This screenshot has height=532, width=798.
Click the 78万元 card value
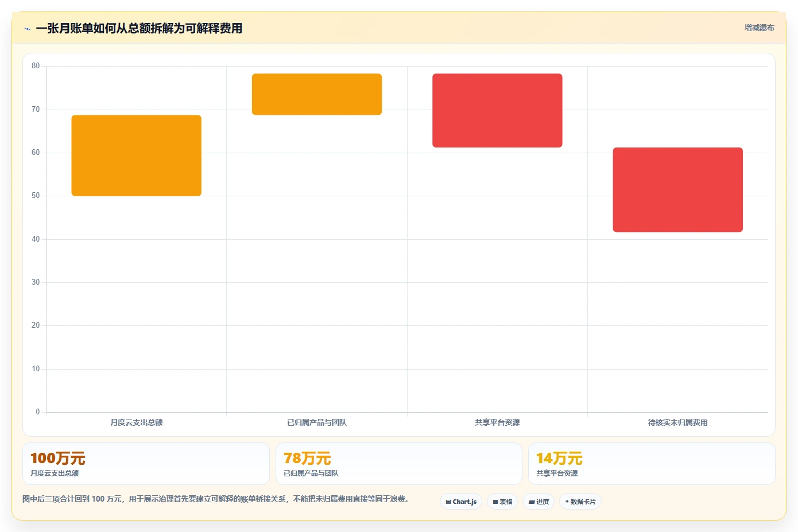click(307, 458)
